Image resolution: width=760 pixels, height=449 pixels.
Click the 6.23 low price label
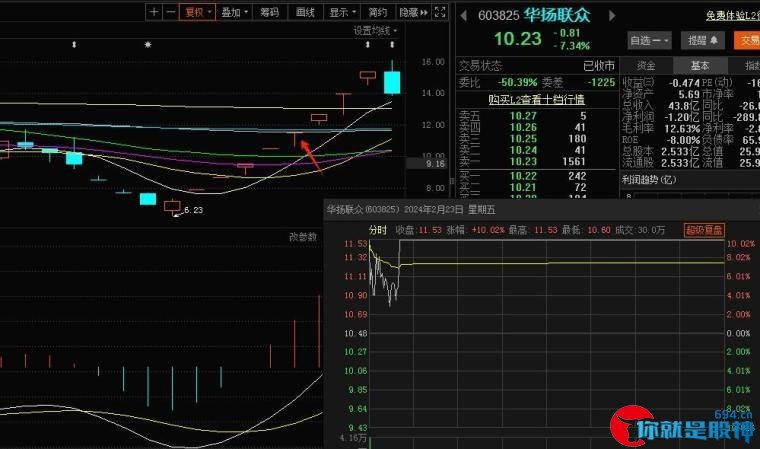pos(193,210)
